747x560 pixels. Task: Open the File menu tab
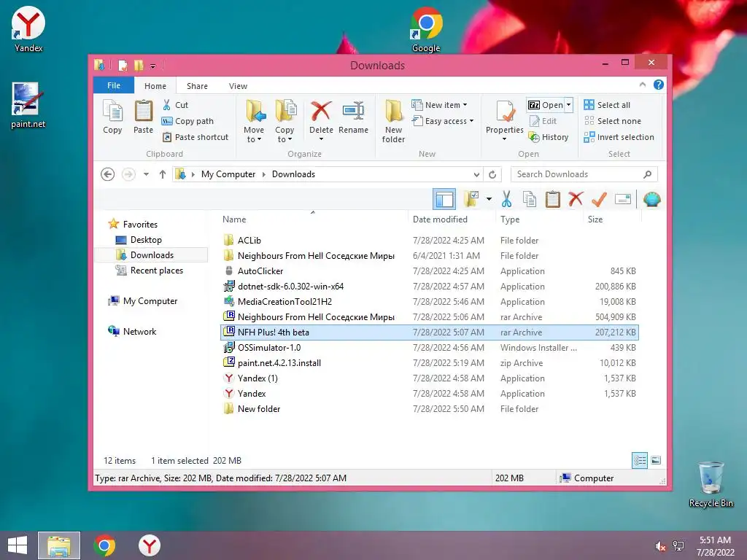coord(114,85)
